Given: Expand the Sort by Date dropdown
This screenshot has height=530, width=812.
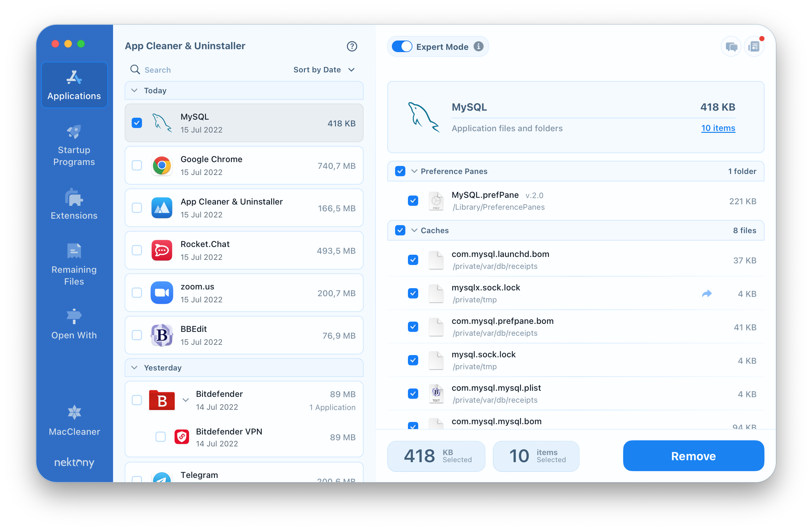Looking at the screenshot, I should tap(323, 70).
